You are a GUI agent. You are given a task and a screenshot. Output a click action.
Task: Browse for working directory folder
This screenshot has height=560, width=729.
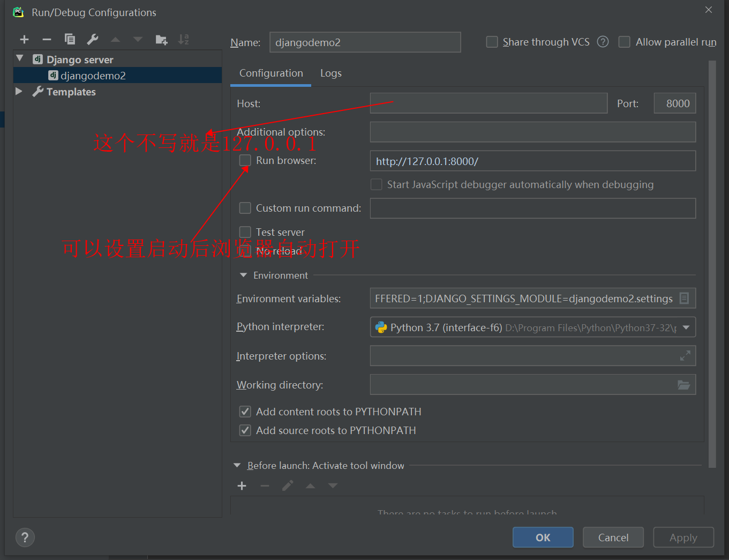tap(684, 385)
